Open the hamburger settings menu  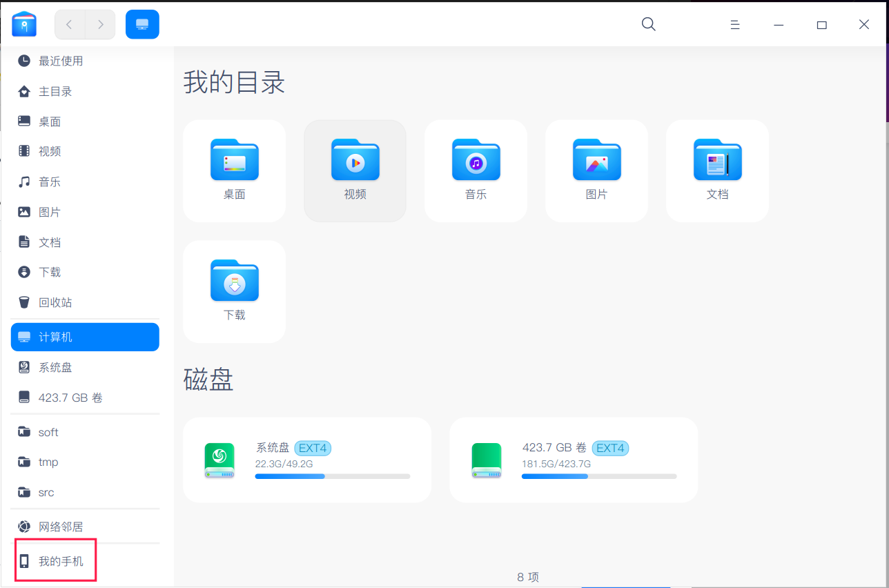[735, 24]
